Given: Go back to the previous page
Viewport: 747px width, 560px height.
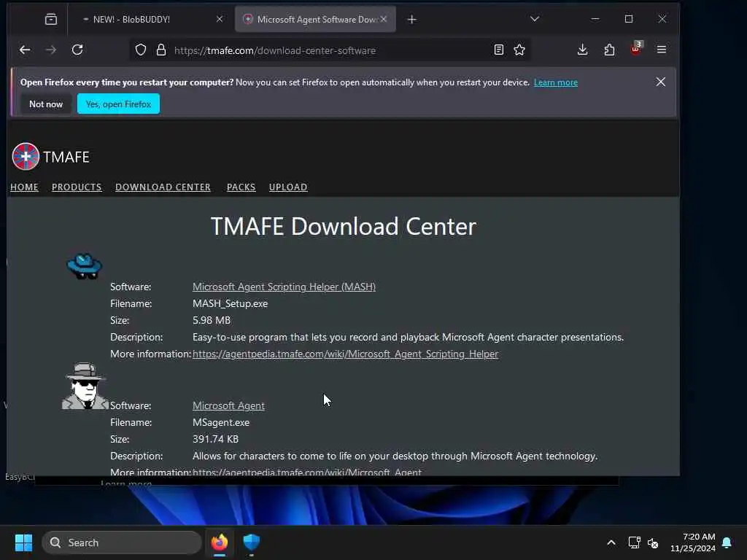Looking at the screenshot, I should point(25,50).
